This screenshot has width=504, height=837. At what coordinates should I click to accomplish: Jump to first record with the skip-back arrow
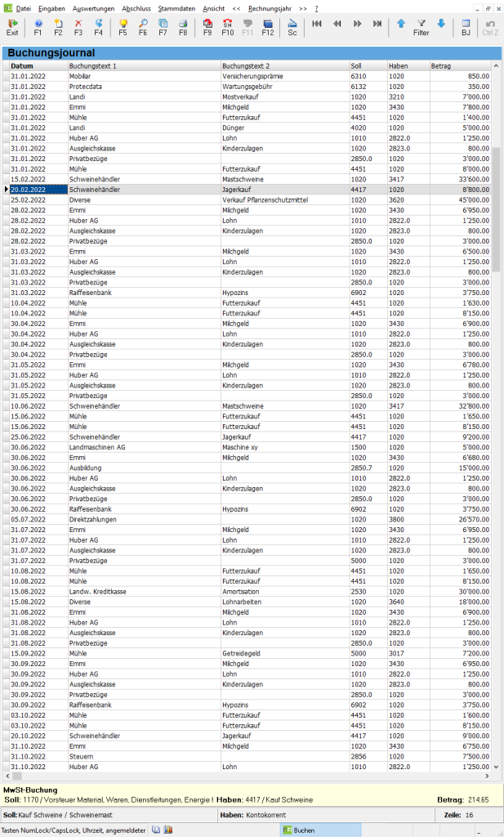[317, 24]
